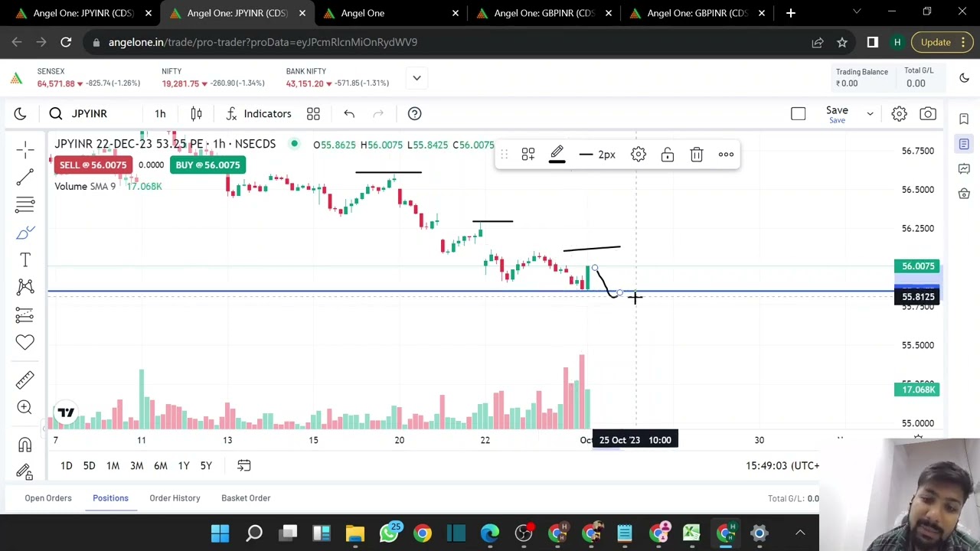Select the 1D date range
980x551 pixels.
(x=67, y=465)
